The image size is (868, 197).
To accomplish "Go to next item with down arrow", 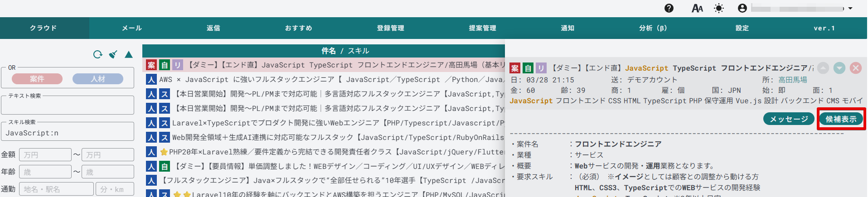I will tap(839, 68).
